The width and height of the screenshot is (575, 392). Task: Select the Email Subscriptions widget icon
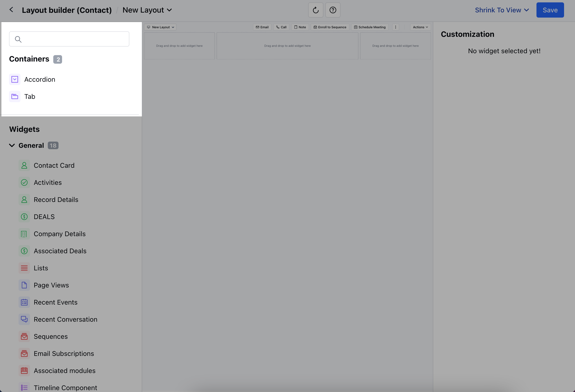coord(24,354)
